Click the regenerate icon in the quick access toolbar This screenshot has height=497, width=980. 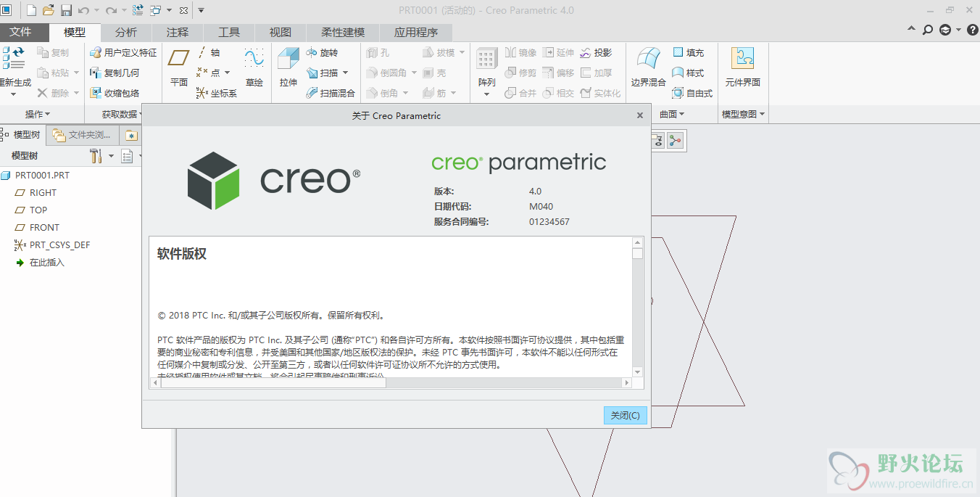tap(138, 10)
